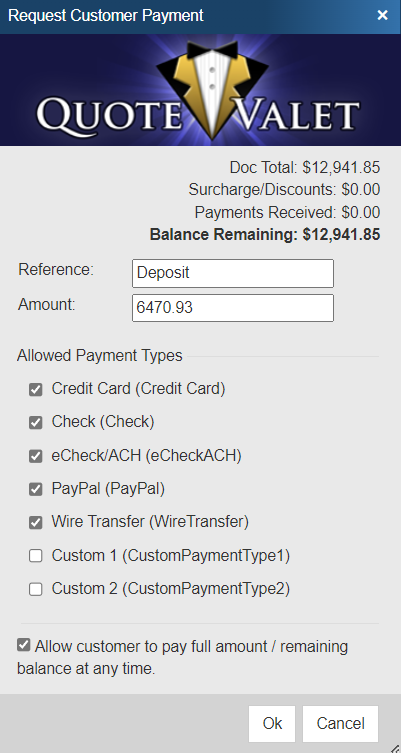Screen dimensions: 401x753
Task: Click the Balance Remaining total text
Action: coord(265,235)
